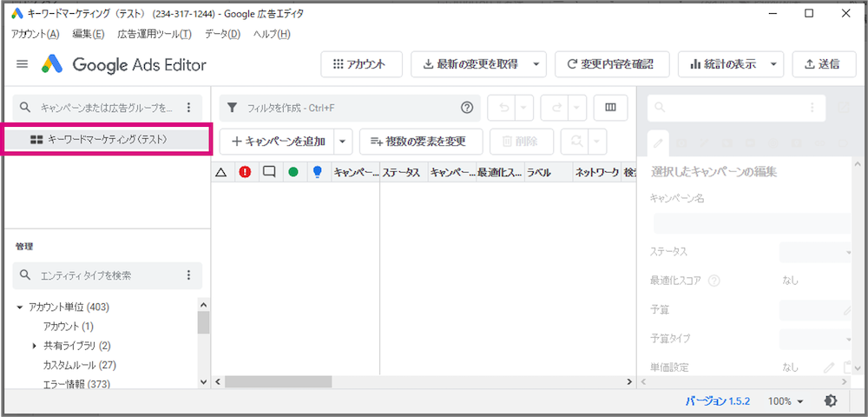Click the external open icon in edit panel

click(843, 108)
